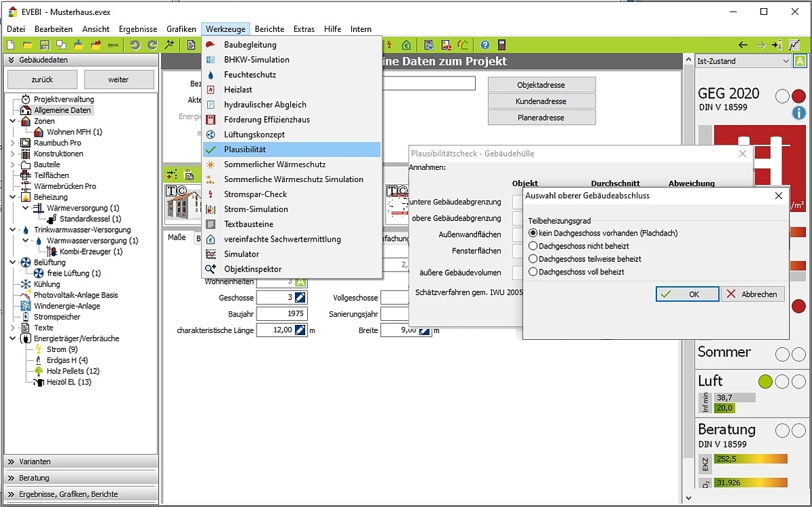This screenshot has width=812, height=507.
Task: Open the calculator icon in the toolbar
Action: [x=501, y=45]
